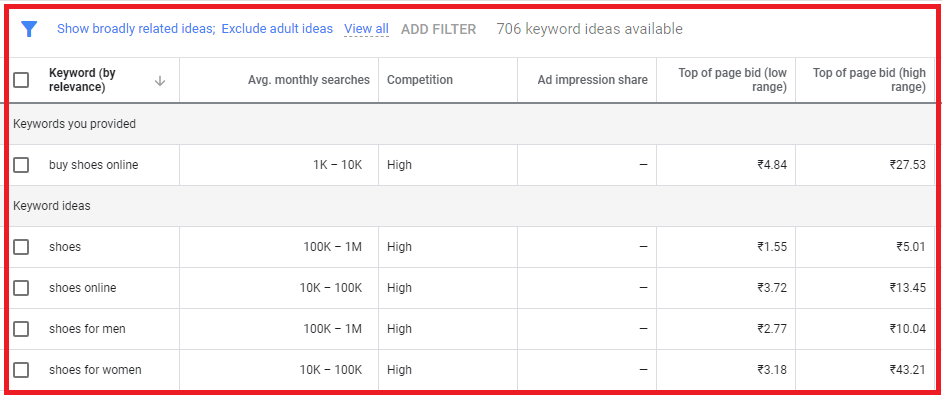Click the blue filter funnel icon
Screen dimensions: 942x396
pos(29,28)
